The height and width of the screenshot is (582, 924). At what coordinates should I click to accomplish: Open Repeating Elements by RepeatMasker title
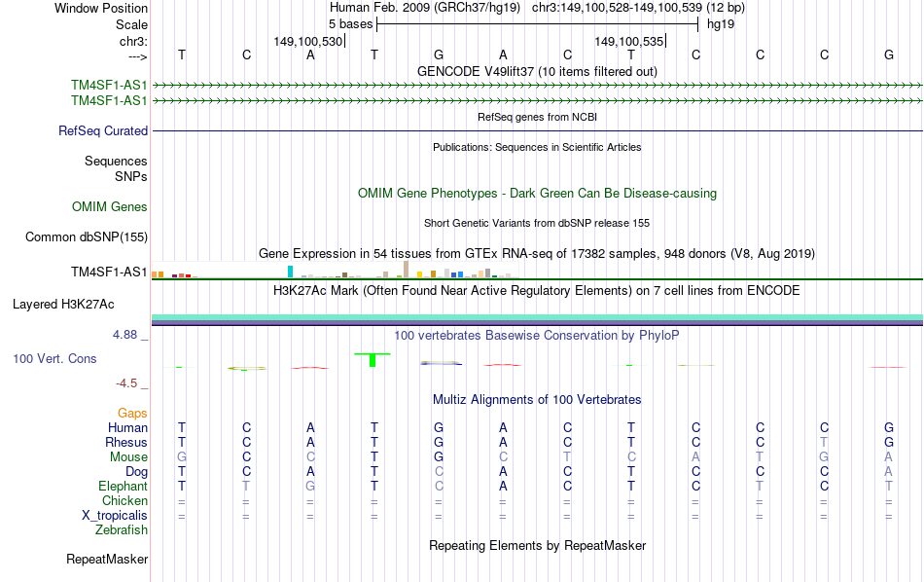coord(537,545)
